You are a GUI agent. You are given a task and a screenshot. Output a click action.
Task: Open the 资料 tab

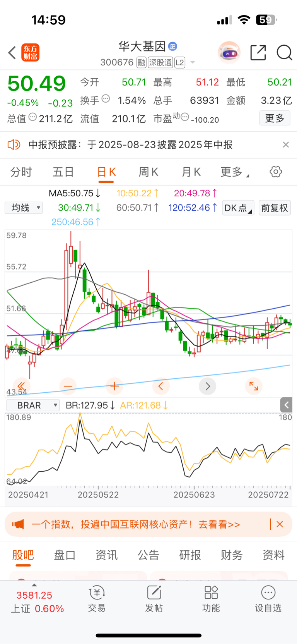tap(274, 555)
